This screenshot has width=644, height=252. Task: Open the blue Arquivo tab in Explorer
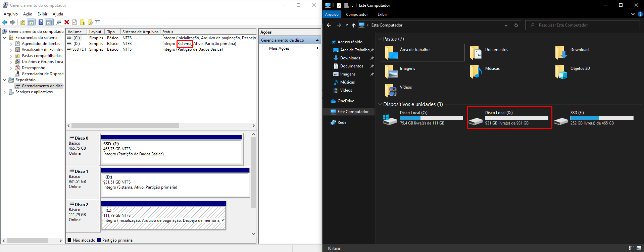coord(332,14)
